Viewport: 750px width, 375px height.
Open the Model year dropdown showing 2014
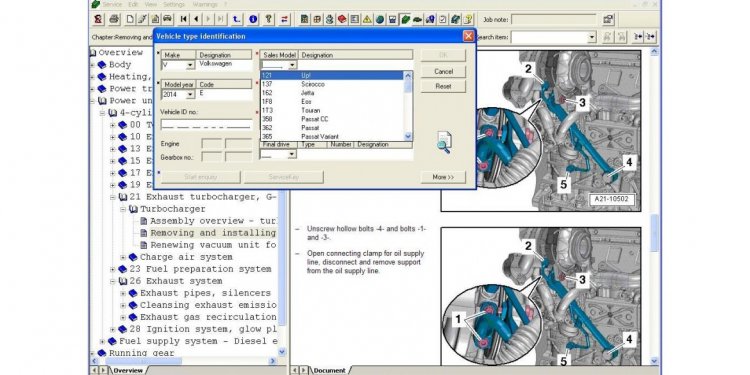coord(190,95)
